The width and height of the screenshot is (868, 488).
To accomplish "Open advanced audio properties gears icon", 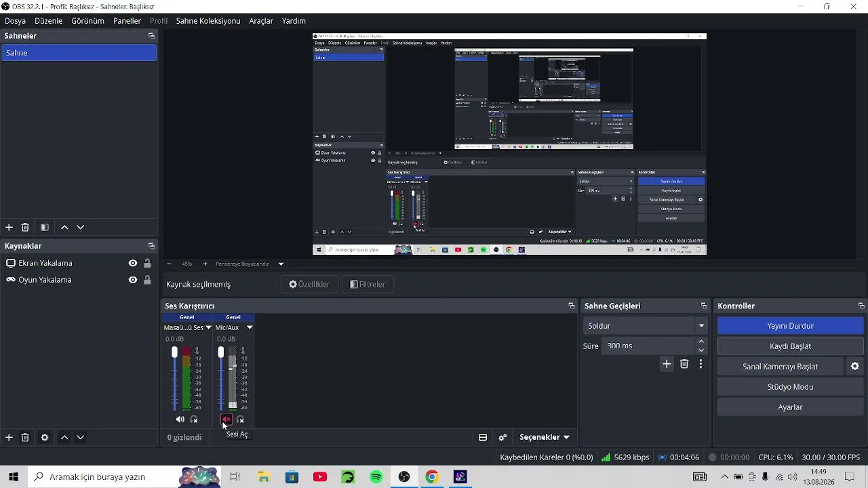I will [503, 438].
